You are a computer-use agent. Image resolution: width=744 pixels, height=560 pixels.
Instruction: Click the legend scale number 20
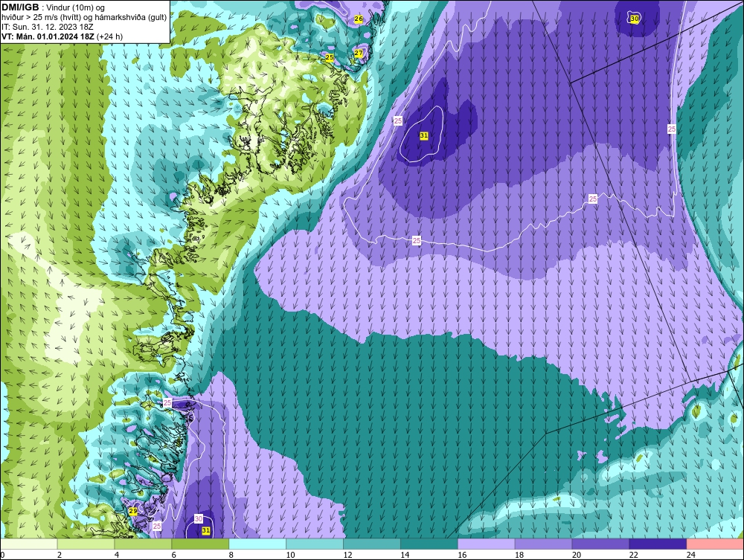pos(576,555)
